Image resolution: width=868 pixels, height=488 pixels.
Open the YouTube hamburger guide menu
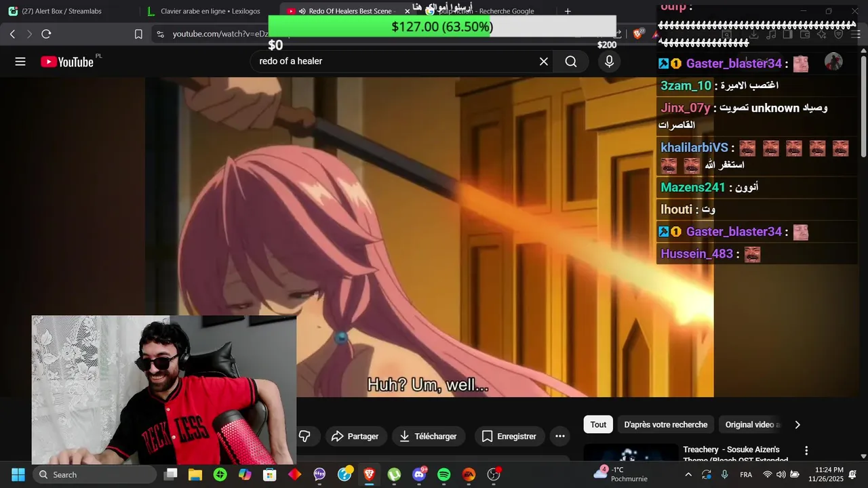(20, 62)
